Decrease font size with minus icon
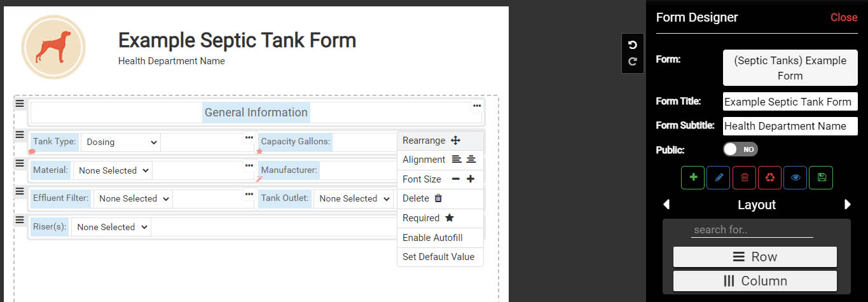This screenshot has height=302, width=868. tap(455, 179)
